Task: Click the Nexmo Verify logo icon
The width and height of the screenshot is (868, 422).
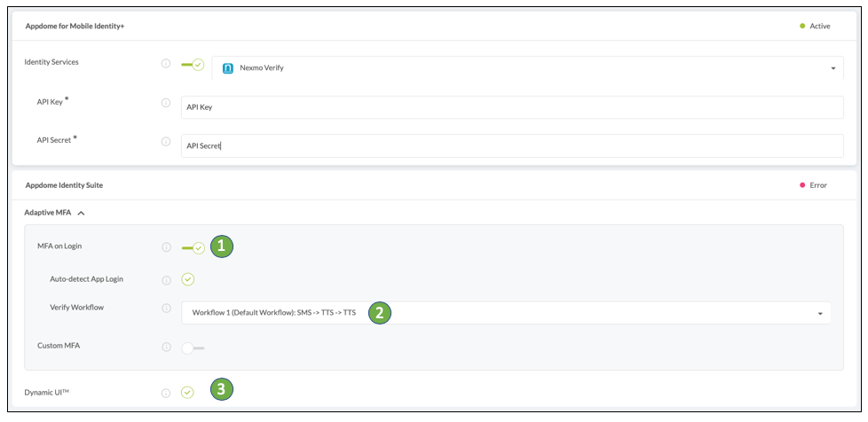Action: tap(227, 68)
